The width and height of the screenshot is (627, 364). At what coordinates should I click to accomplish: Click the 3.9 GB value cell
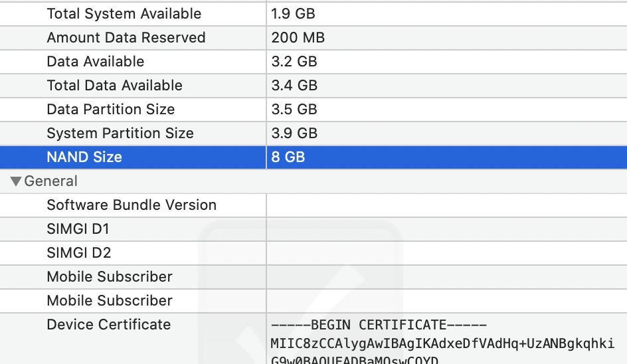tap(294, 134)
